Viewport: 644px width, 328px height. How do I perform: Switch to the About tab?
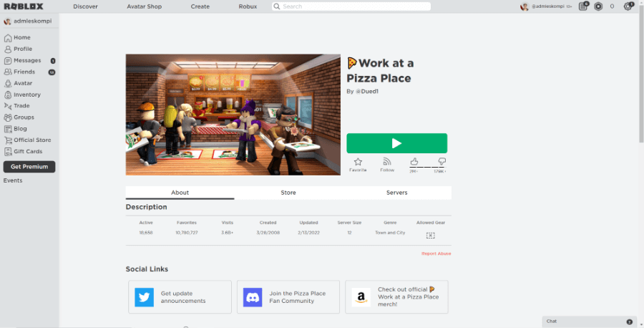pos(180,193)
